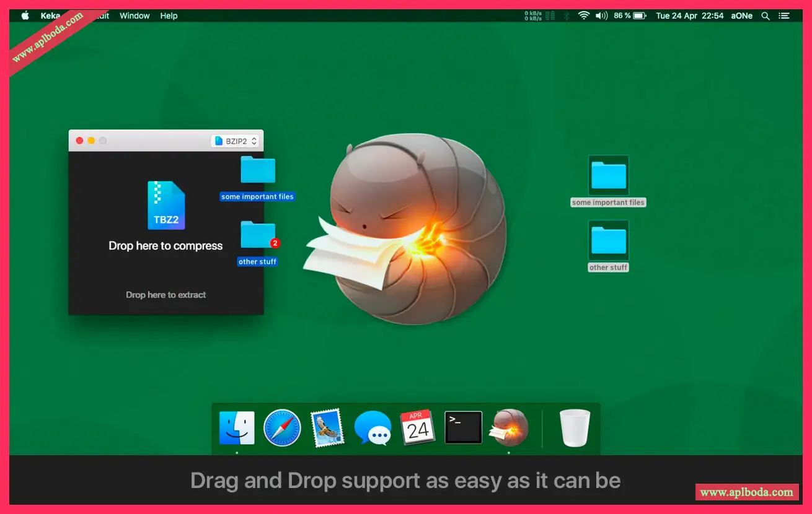Click the TBZ2 archive file icon
The width and height of the screenshot is (812, 514).
(166, 205)
